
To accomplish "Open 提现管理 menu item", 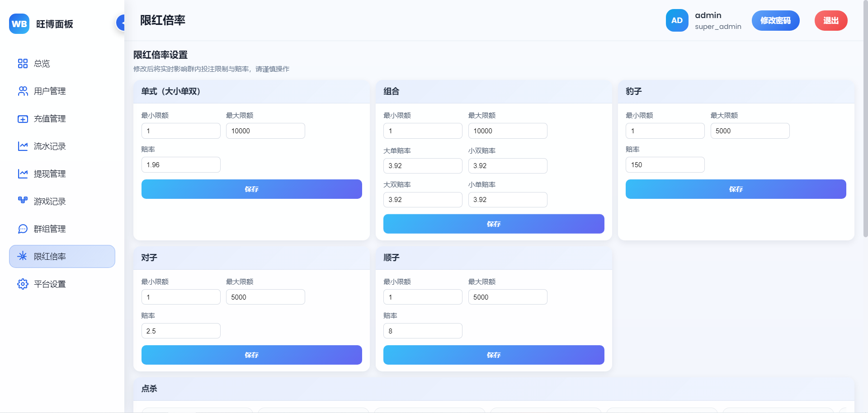I will click(50, 174).
